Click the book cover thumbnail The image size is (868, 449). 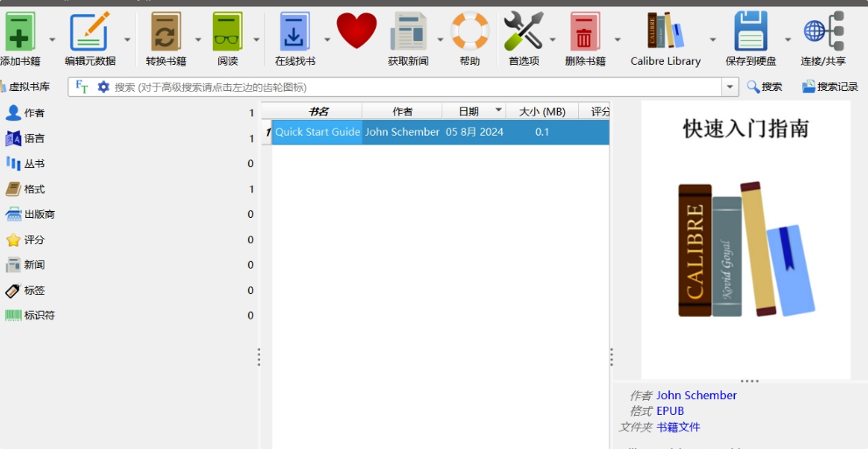[745, 240]
